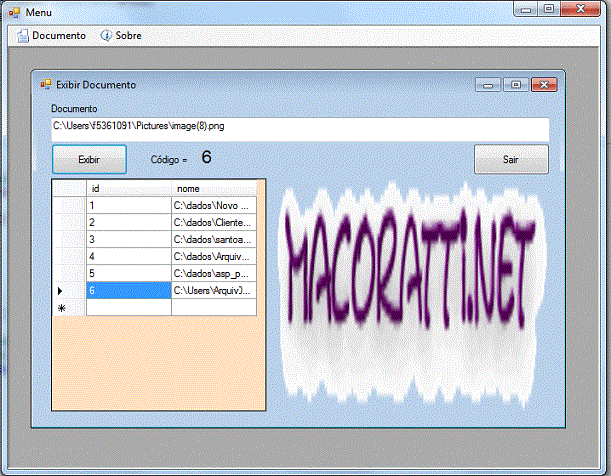Click the new-row asterisk row header

(69, 307)
